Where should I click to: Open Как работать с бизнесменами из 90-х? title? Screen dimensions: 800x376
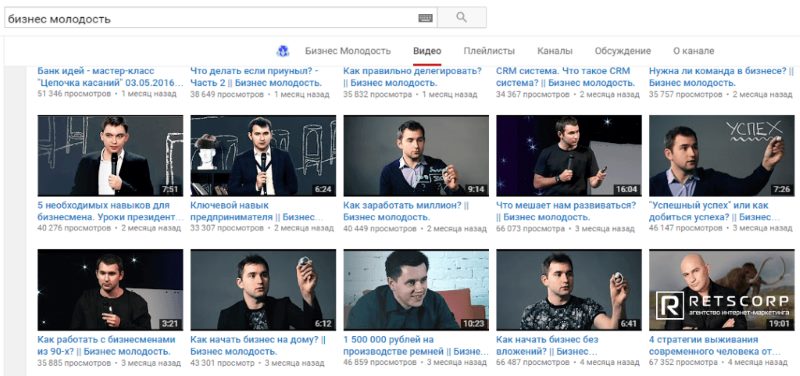(107, 345)
